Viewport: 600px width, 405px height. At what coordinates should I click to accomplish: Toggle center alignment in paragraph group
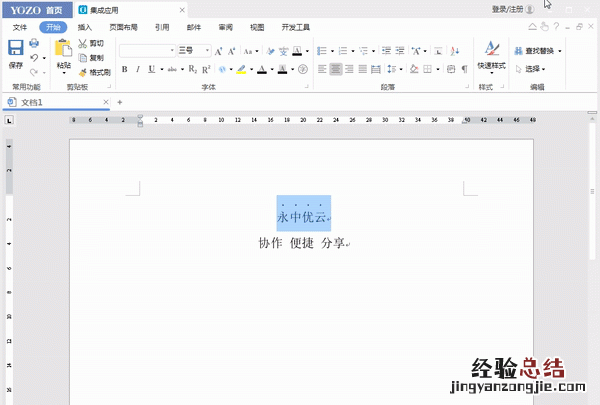click(x=337, y=69)
